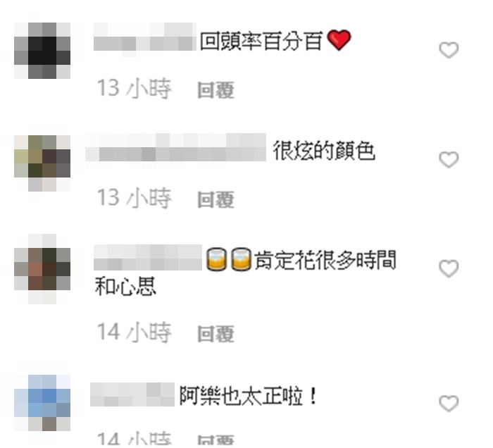Open username before the whisky glass emojis

pos(148,258)
